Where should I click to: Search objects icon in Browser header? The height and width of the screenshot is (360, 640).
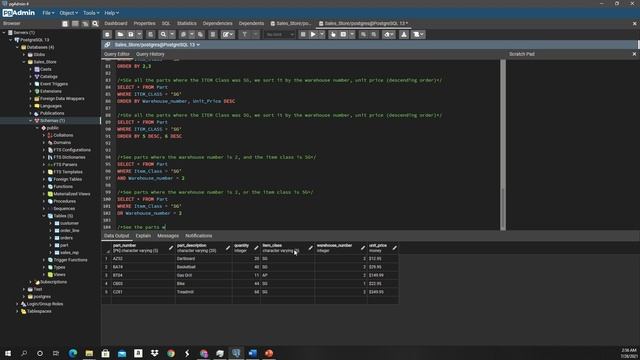(x=96, y=24)
